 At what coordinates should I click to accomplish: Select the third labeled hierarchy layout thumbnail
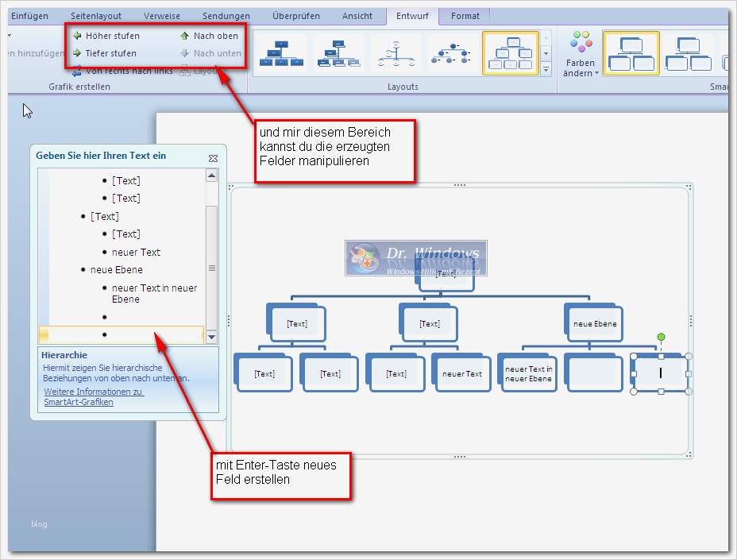(396, 53)
